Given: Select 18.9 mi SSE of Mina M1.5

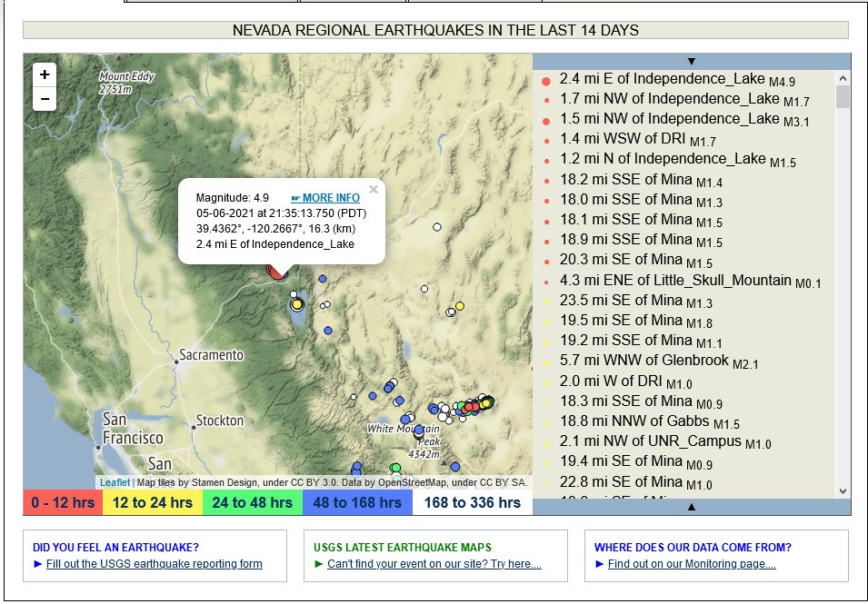Looking at the screenshot, I should pos(641,240).
